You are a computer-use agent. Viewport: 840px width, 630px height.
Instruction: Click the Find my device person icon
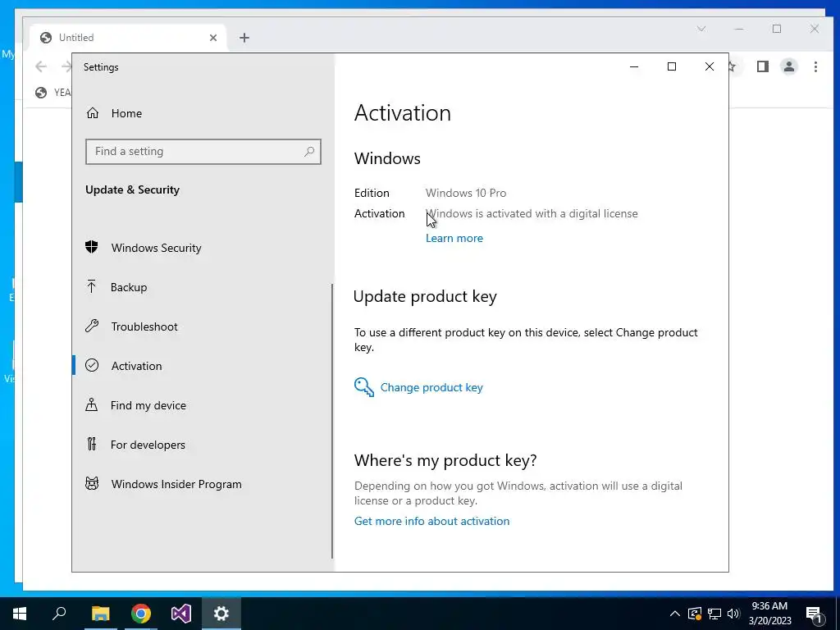pyautogui.click(x=92, y=404)
